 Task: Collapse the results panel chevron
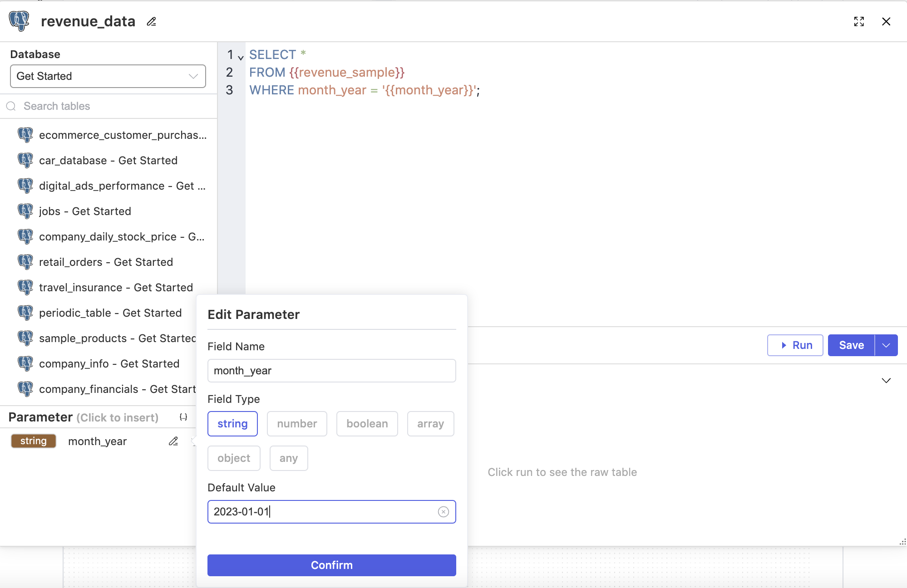(x=886, y=380)
